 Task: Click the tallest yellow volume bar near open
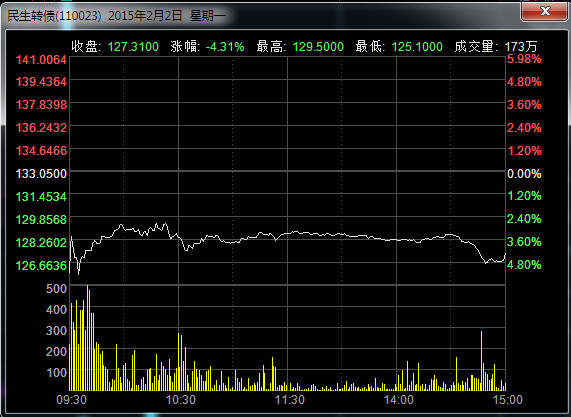point(88,338)
